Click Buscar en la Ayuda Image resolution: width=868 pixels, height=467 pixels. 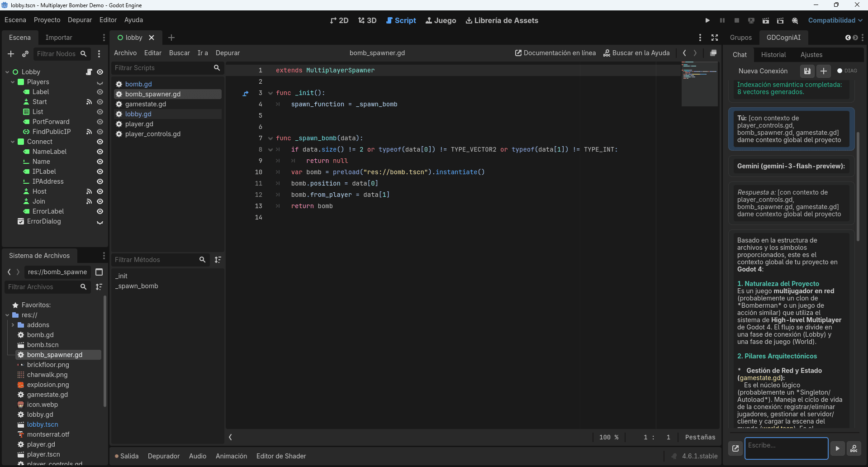pyautogui.click(x=636, y=53)
